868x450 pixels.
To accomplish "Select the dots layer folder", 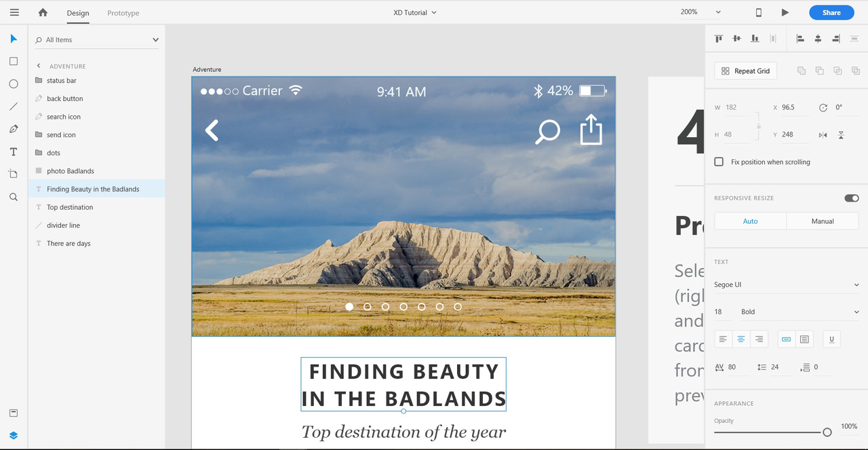I will pyautogui.click(x=97, y=153).
